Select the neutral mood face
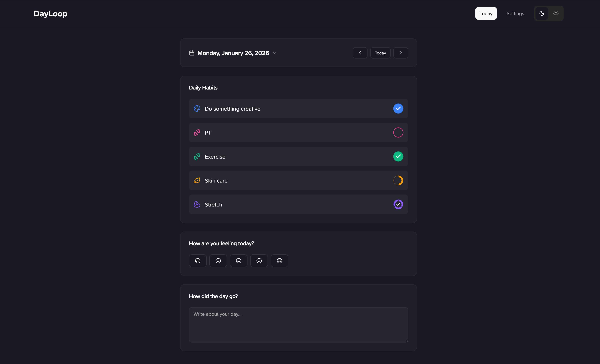 [x=238, y=261]
